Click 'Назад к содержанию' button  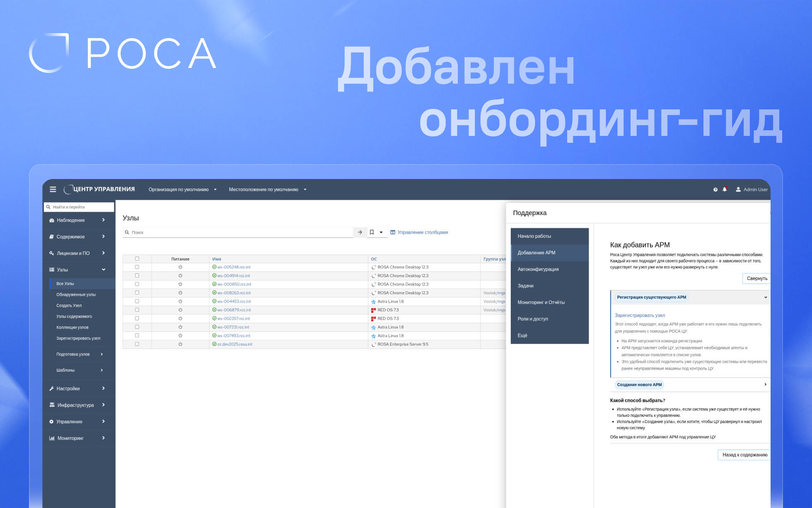coord(744,455)
